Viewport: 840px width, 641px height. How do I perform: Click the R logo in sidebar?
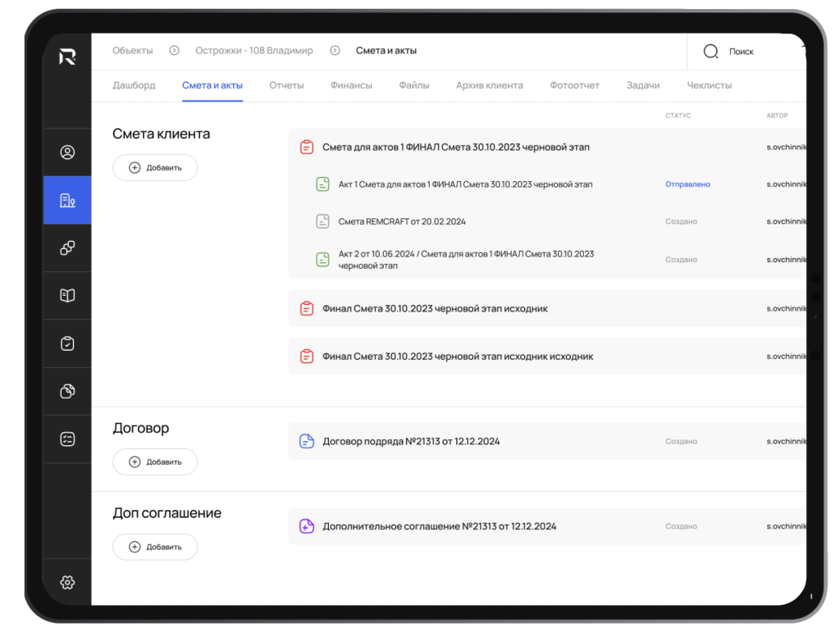(x=68, y=57)
